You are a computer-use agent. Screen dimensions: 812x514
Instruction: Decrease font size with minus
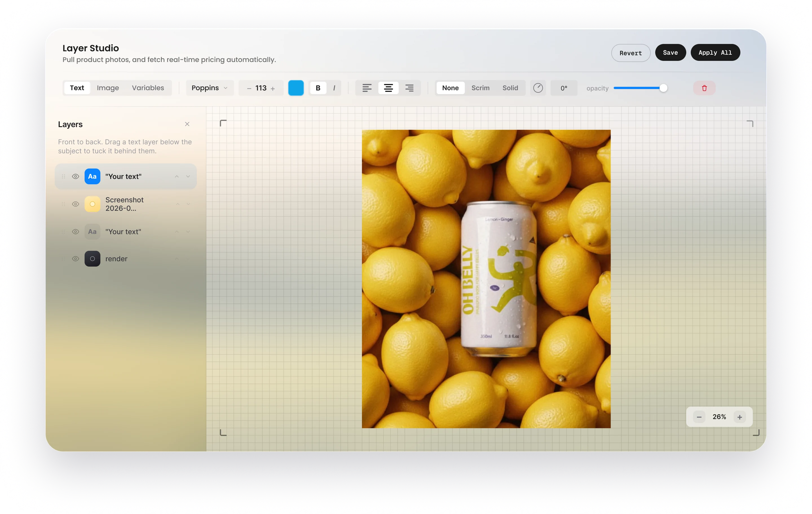249,88
